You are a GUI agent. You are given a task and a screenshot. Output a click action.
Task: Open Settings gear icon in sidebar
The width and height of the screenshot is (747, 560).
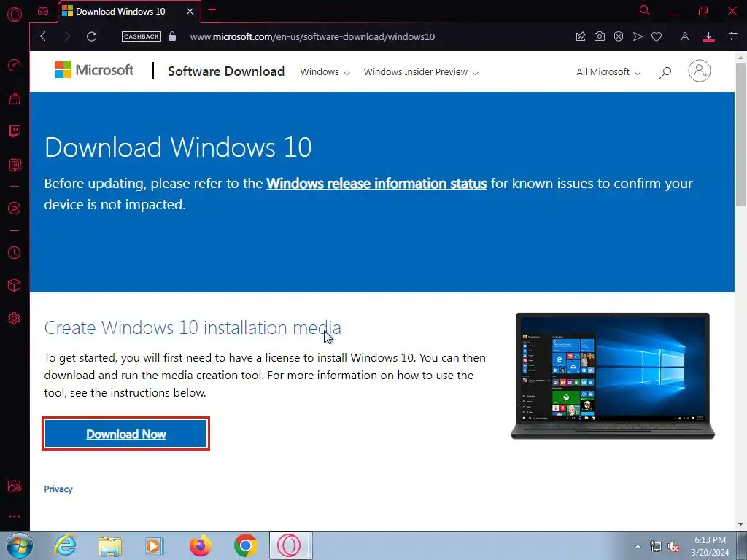coord(15,318)
